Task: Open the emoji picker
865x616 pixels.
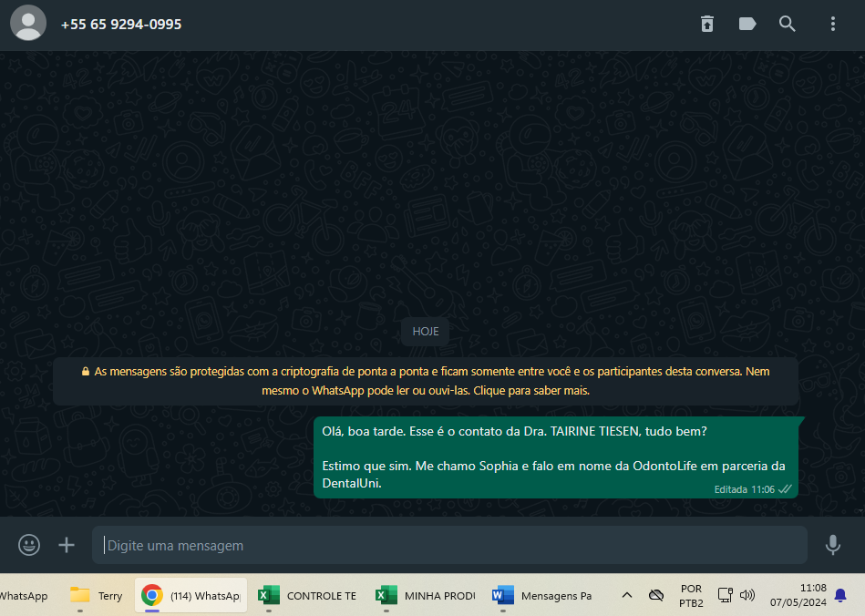Action: tap(28, 545)
